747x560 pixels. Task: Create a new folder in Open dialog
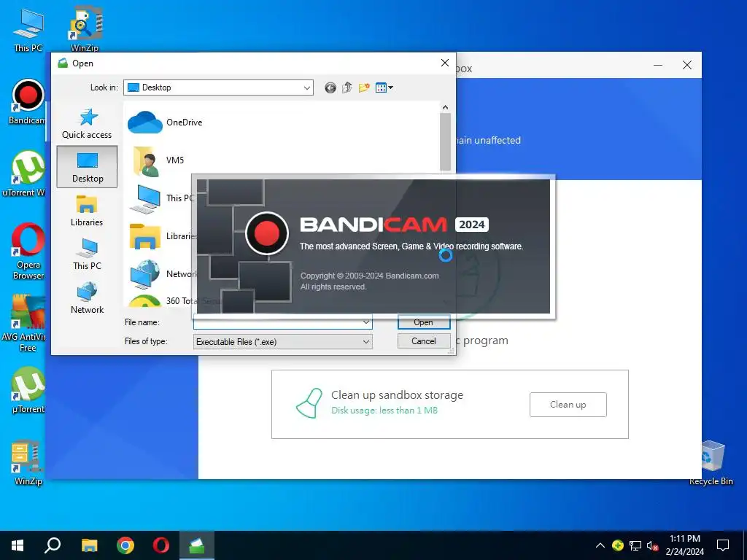(364, 87)
